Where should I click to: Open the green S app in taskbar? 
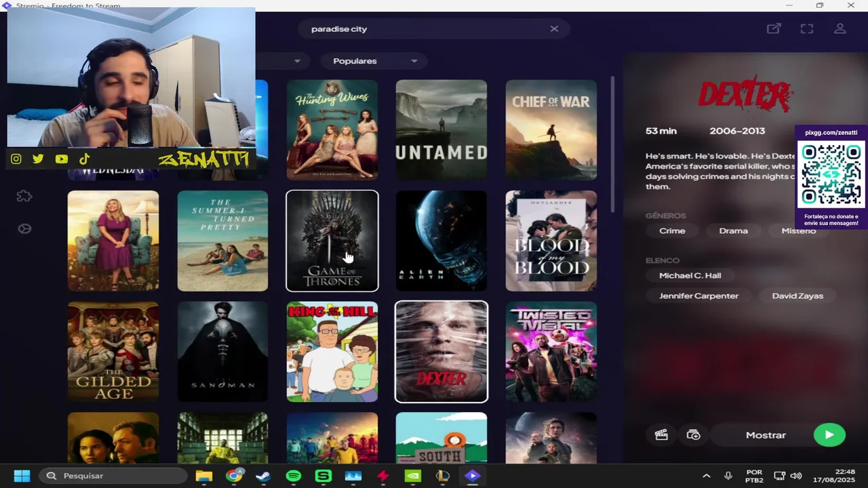[323, 476]
